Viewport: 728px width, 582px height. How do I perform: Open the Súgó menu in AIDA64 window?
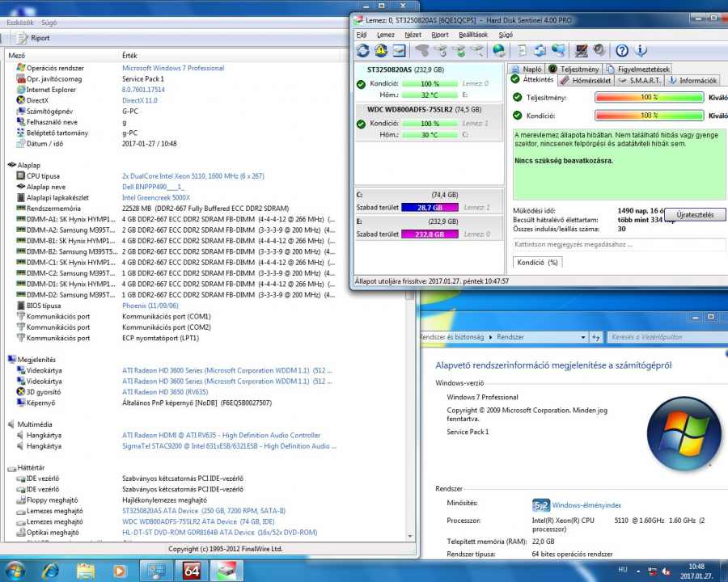(49, 23)
